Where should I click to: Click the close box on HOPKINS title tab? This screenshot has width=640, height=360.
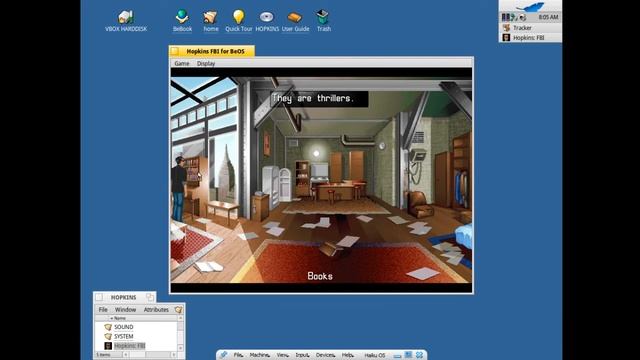tap(99, 297)
